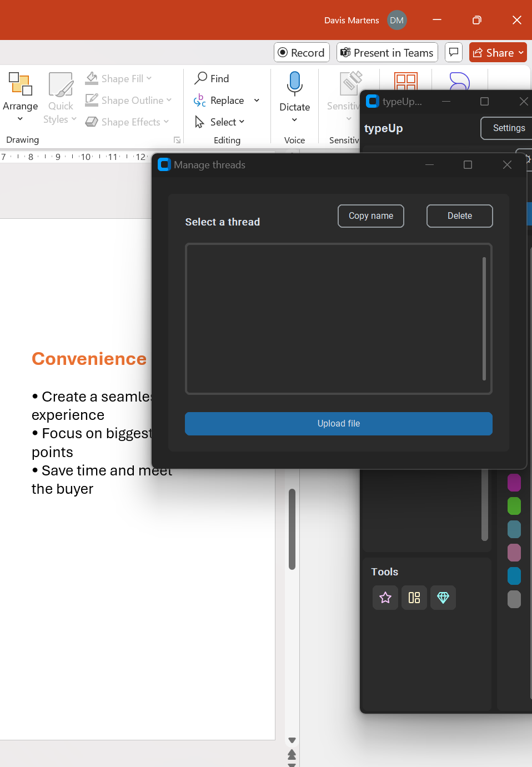Pick the green color swatch
This screenshot has width=532, height=767.
[514, 506]
